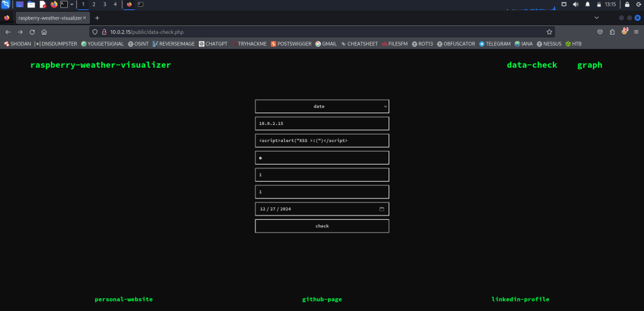Open the github-page footer link

(322, 300)
